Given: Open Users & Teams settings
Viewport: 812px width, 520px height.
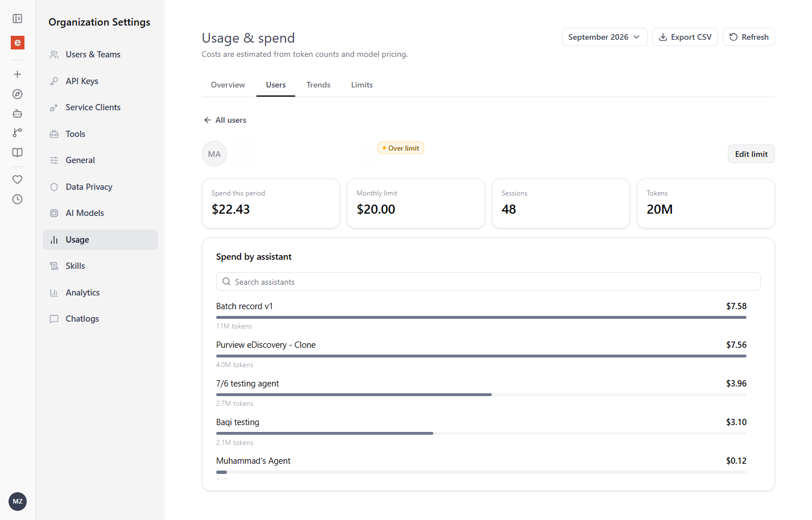Looking at the screenshot, I should pyautogui.click(x=100, y=55).
